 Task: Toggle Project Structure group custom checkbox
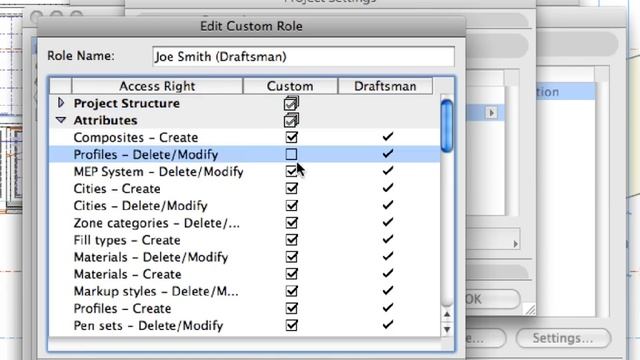point(291,103)
